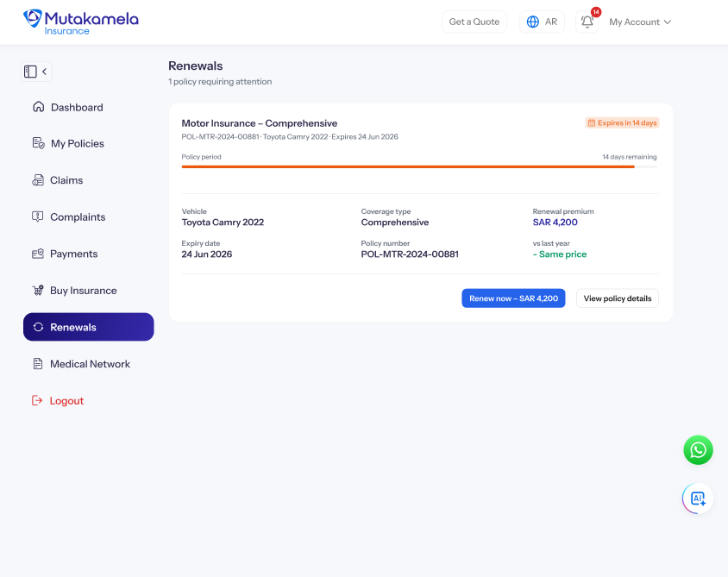This screenshot has height=577, width=728.
Task: Open the Get a Quote button
Action: pos(474,22)
